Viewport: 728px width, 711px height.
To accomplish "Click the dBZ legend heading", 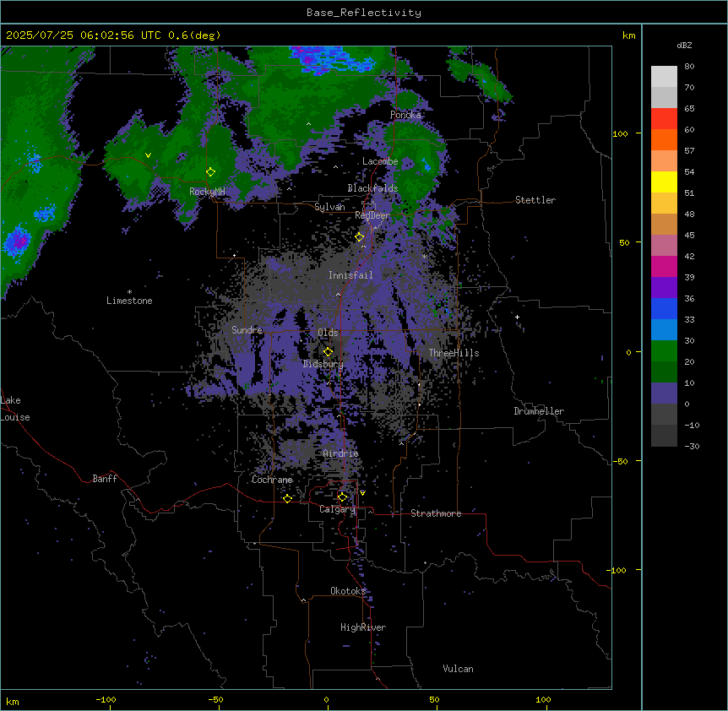I will [x=684, y=45].
